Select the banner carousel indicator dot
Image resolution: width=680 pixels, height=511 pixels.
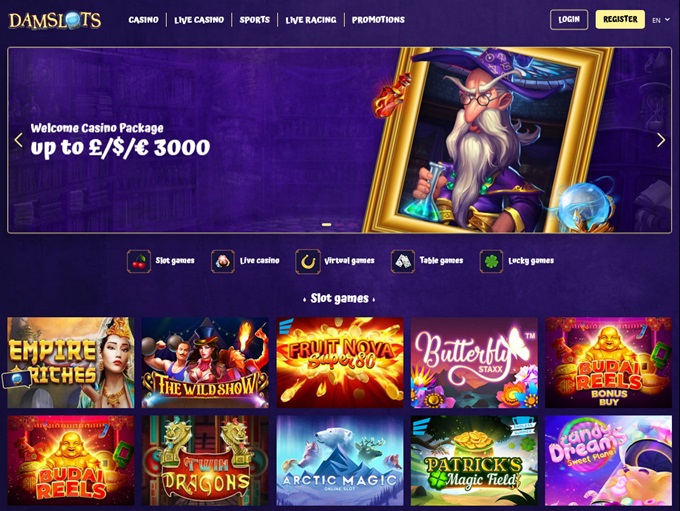pyautogui.click(x=327, y=224)
